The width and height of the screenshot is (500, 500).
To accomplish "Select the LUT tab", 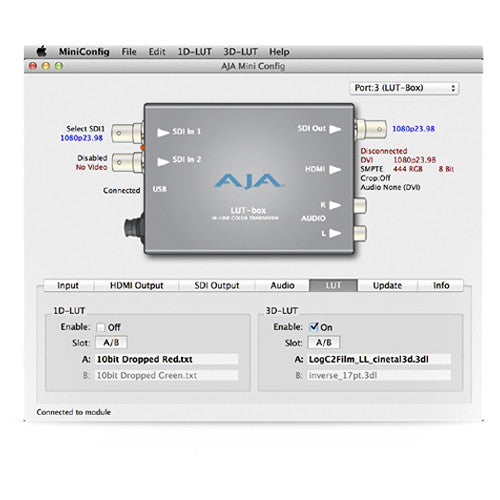I will click(333, 285).
